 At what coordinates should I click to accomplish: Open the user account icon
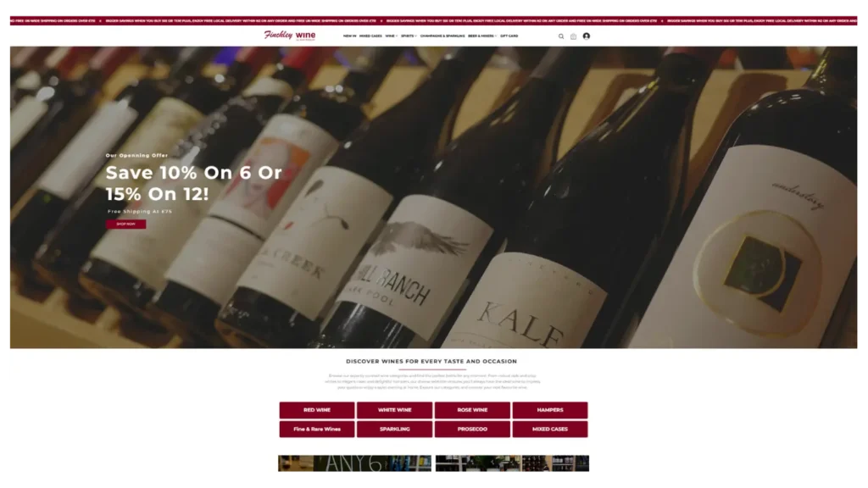pyautogui.click(x=587, y=36)
